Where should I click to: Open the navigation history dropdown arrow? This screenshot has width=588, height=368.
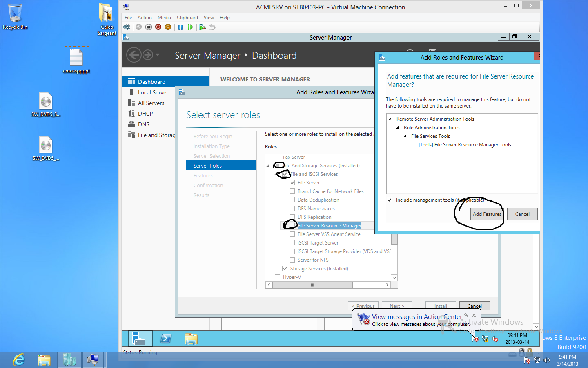(x=158, y=55)
